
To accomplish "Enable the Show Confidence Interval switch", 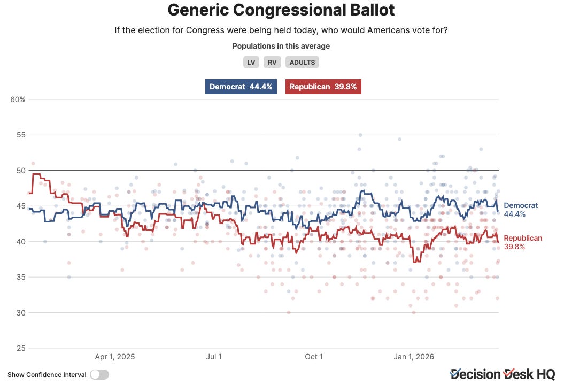I will coord(99,375).
